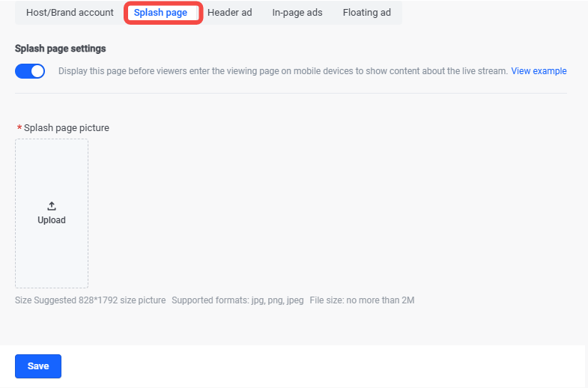Image resolution: width=588 pixels, height=388 pixels.
Task: Click the dashed splash picture upload box
Action: tap(52, 213)
